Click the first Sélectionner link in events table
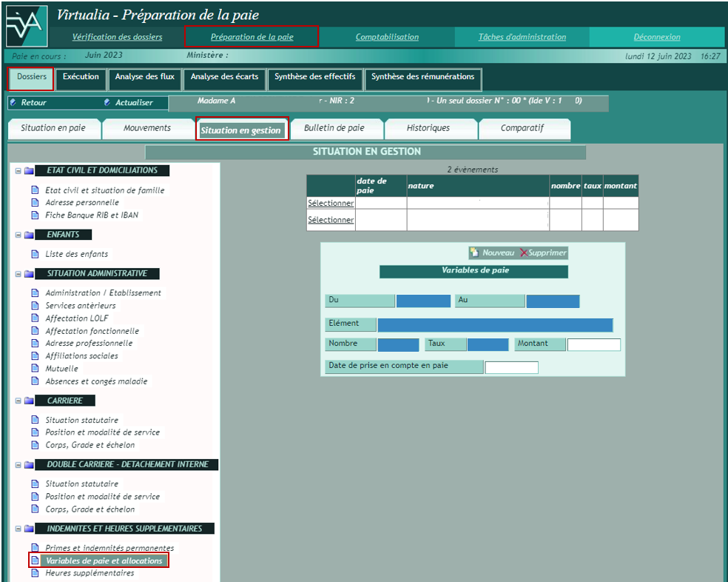Screen dimensions: 728x582 coord(331,203)
